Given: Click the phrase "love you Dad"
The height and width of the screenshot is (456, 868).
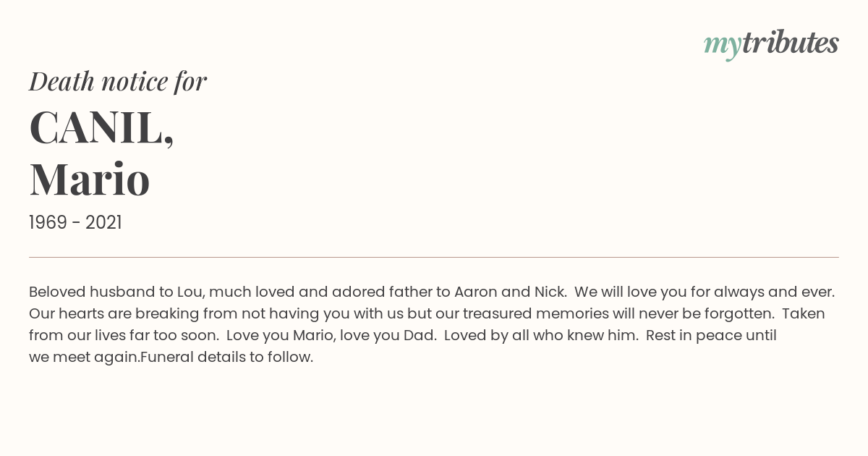Looking at the screenshot, I should [x=388, y=335].
